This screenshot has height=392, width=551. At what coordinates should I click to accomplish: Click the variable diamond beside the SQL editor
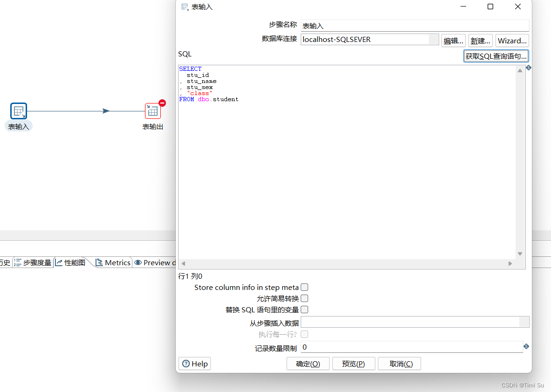[x=528, y=68]
